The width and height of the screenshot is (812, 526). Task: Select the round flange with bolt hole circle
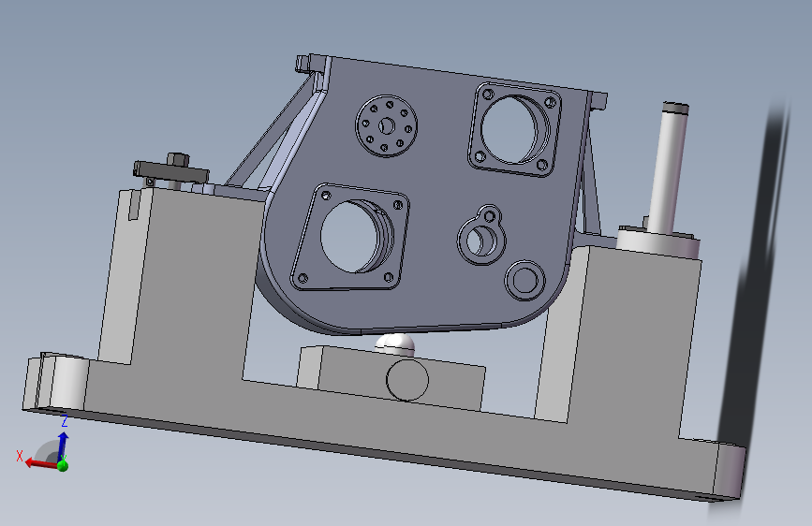[x=386, y=125]
